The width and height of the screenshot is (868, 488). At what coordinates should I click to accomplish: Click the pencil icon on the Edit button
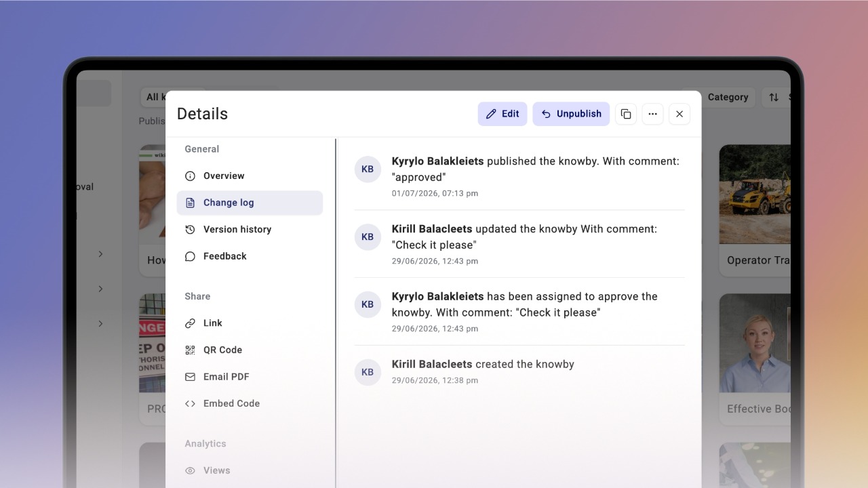(491, 114)
